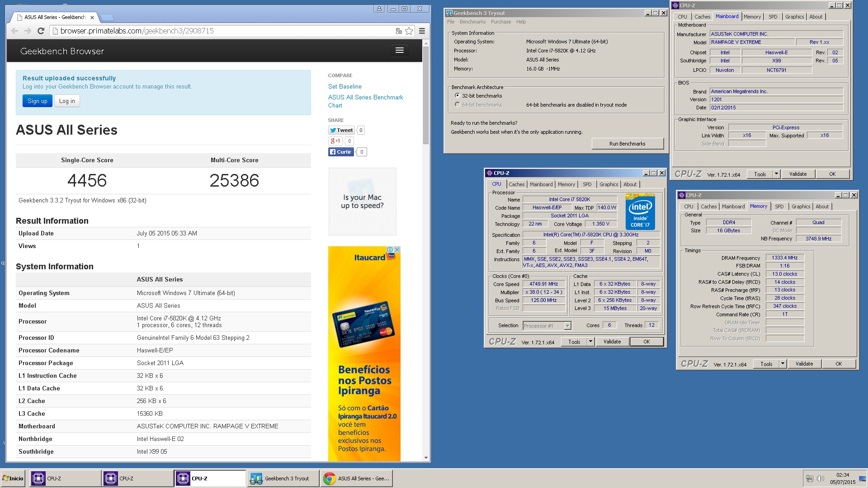Select 64-bit benchmarks radio button
Viewport: 868px width, 488px height.
458,105
